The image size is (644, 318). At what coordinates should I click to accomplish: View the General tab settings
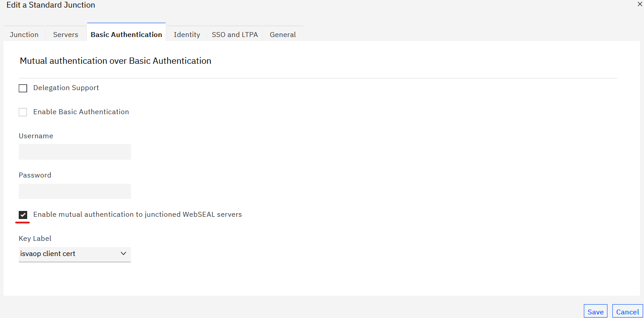[283, 34]
